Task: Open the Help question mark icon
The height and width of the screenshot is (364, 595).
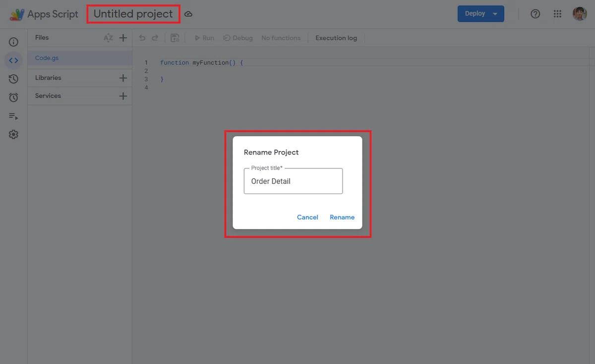Action: pyautogui.click(x=535, y=14)
